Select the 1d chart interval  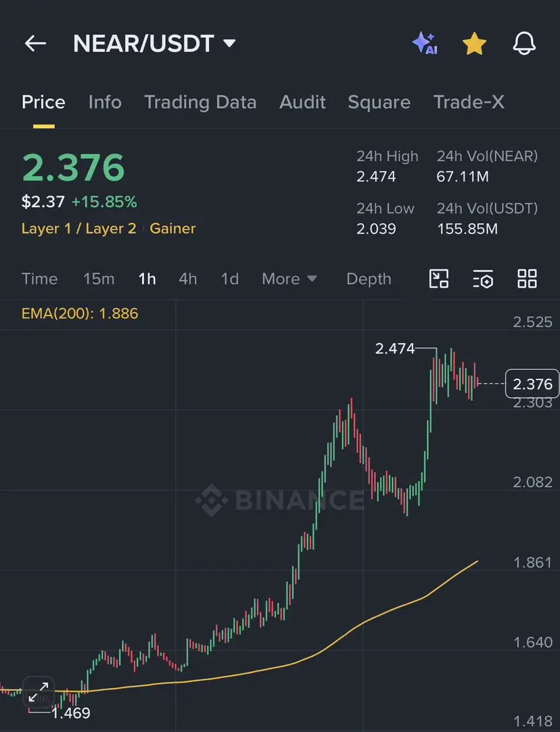230,279
